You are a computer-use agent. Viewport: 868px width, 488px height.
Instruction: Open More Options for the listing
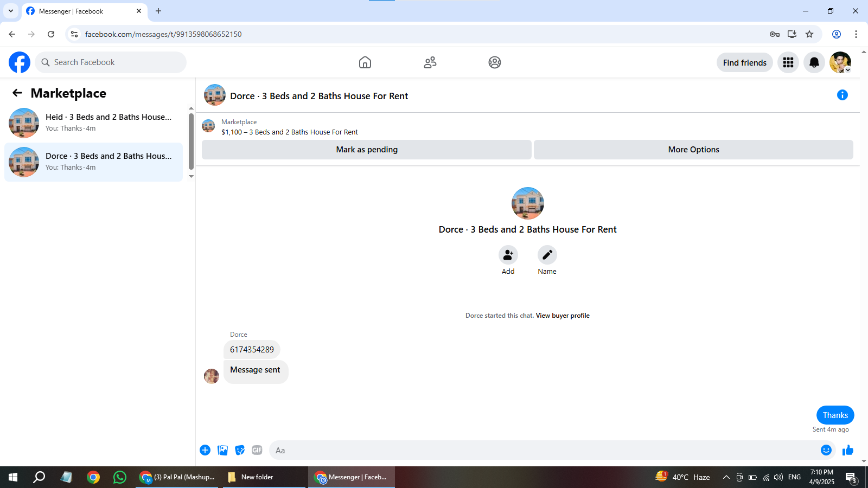pyautogui.click(x=694, y=150)
